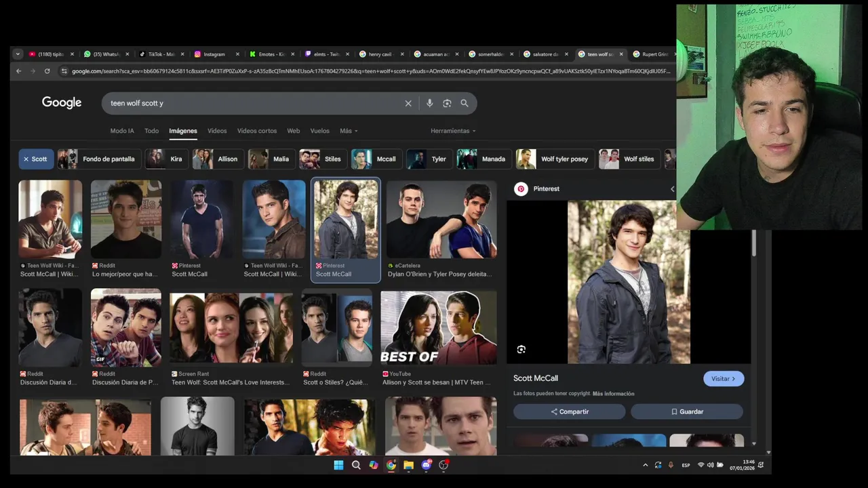
Task: Click the browser forward arrow
Action: 33,71
